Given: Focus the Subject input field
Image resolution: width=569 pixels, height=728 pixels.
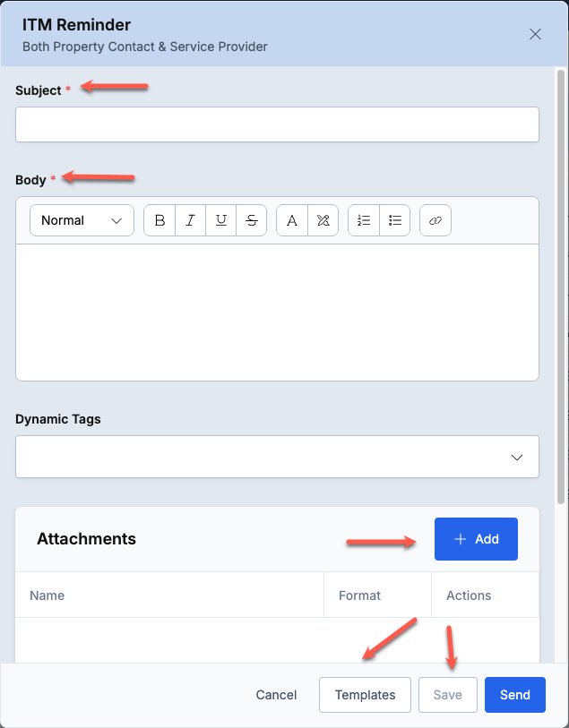Looking at the screenshot, I should click(x=277, y=124).
